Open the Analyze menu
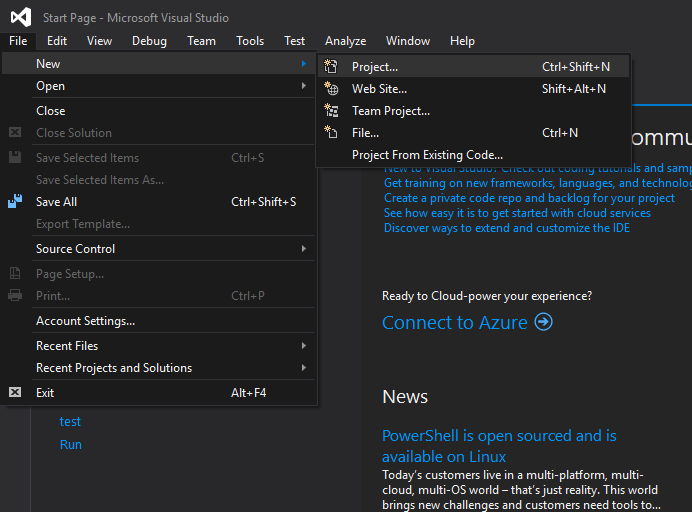 346,41
